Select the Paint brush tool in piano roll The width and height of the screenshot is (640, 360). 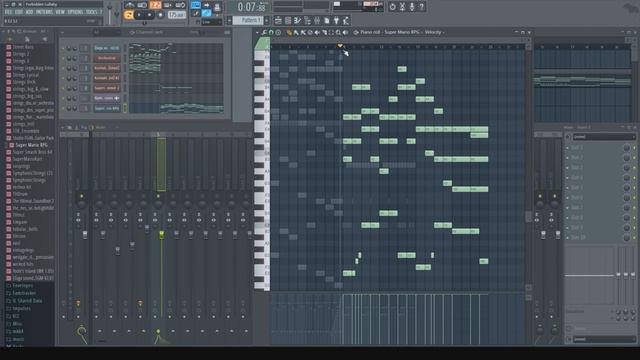click(296, 32)
